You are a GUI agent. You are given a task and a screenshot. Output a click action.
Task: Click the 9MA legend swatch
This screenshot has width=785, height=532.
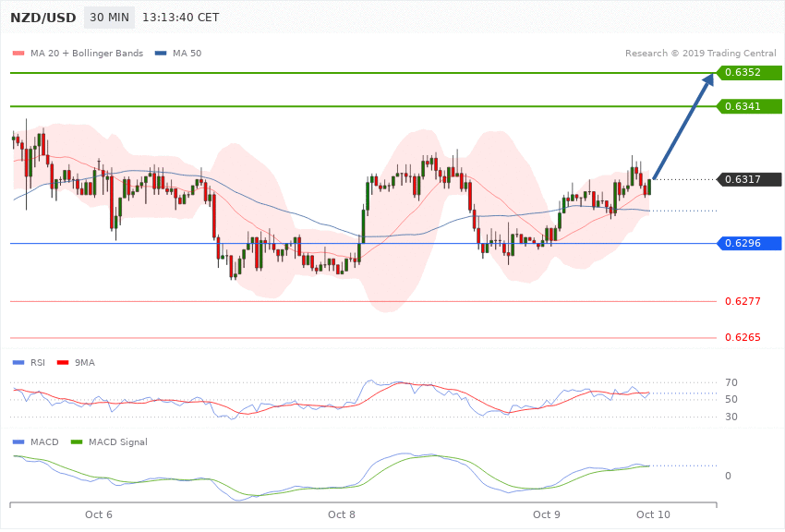[63, 362]
